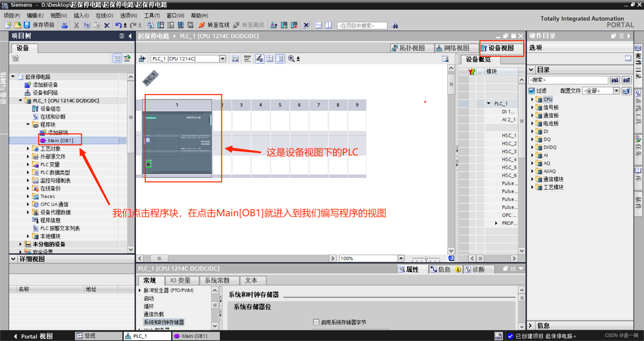Image resolution: width=644 pixels, height=341 pixels.
Task: Open the 在线(O) menu
Action: pos(104,15)
